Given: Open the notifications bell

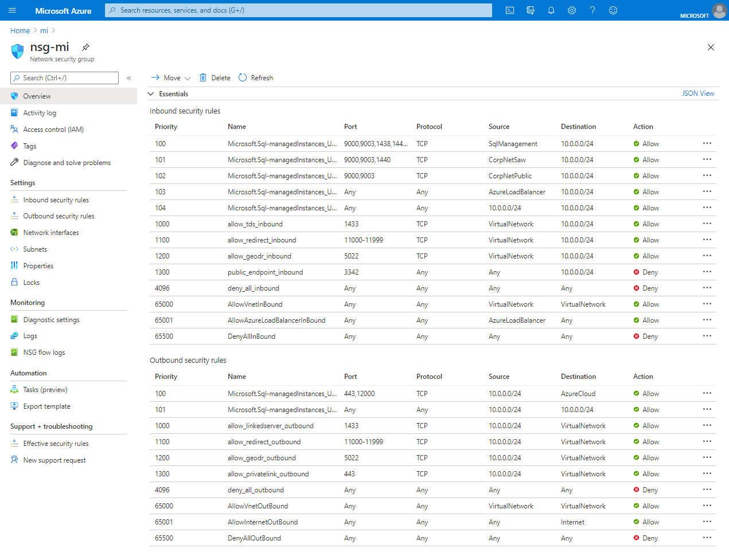Looking at the screenshot, I should [x=551, y=10].
